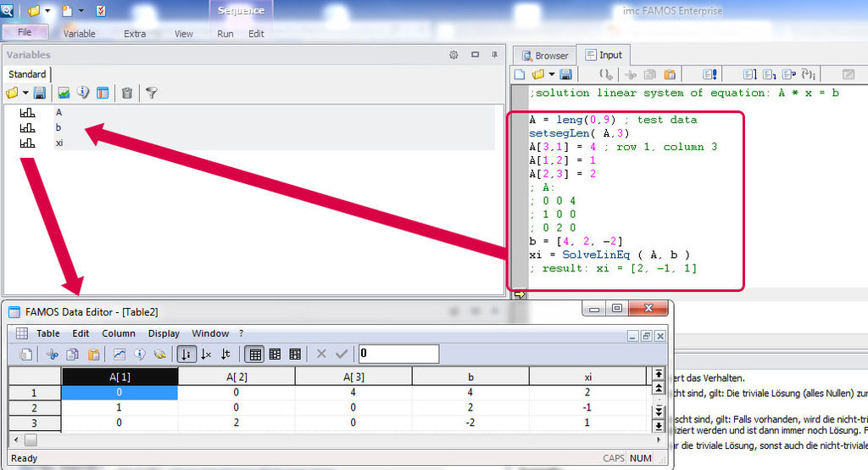Click the Variables panel settings gear icon

453,55
